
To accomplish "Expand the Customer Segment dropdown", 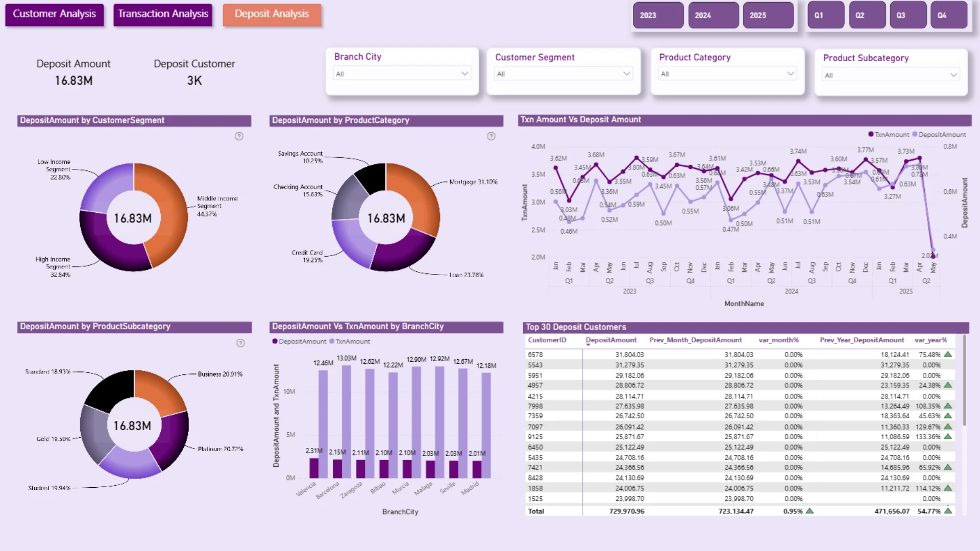I will [563, 74].
